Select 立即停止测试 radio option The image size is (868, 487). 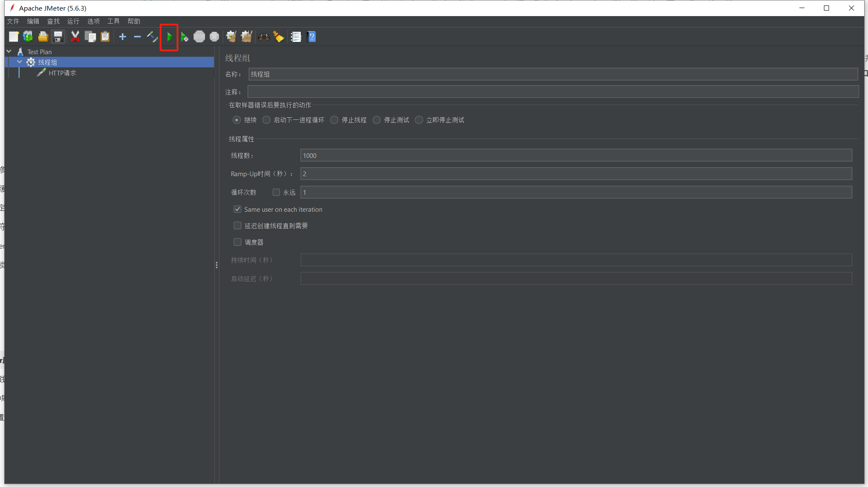pos(419,120)
